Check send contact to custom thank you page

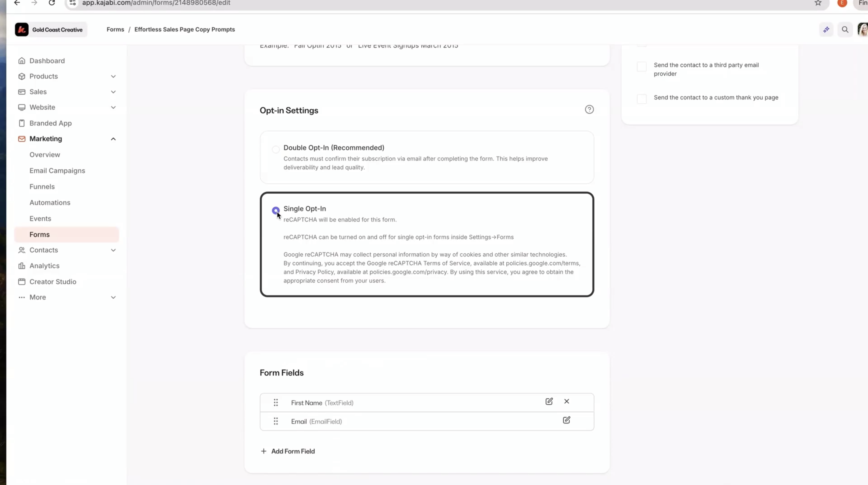642,99
